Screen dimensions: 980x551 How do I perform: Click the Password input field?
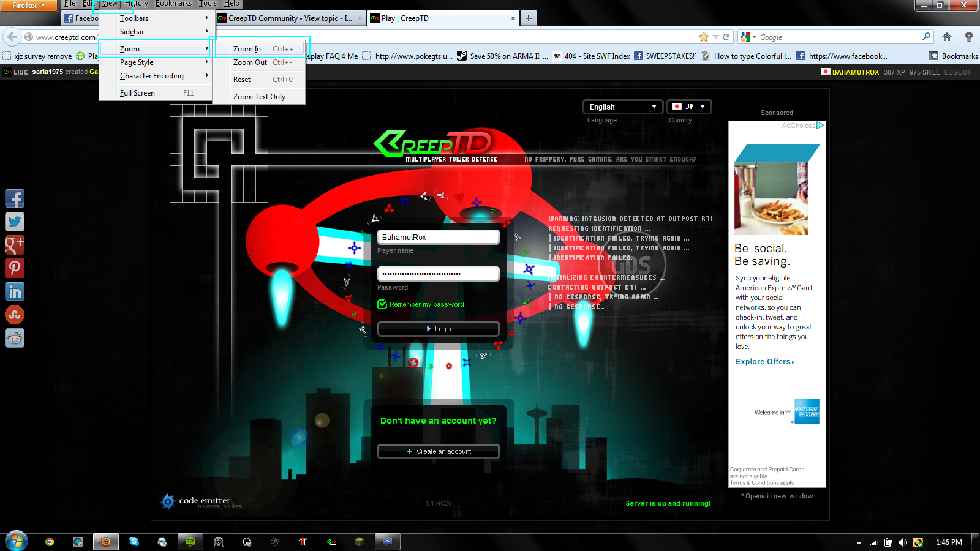coord(439,274)
